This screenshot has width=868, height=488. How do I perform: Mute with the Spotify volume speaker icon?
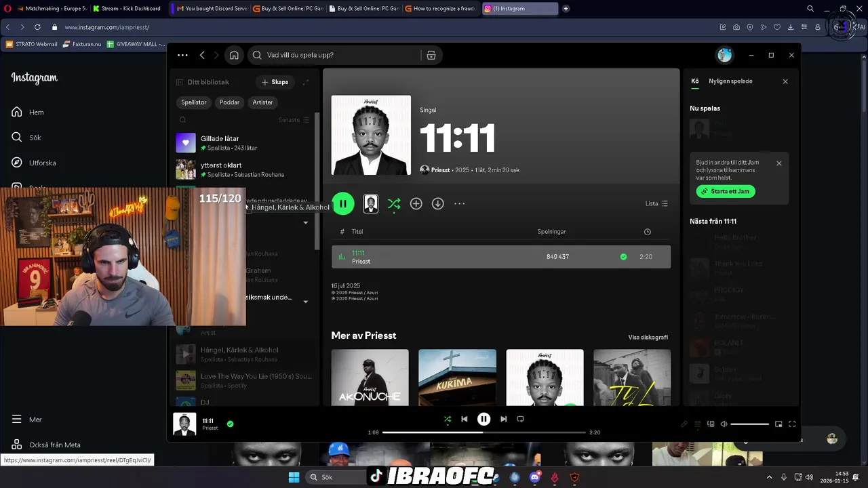pyautogui.click(x=724, y=424)
